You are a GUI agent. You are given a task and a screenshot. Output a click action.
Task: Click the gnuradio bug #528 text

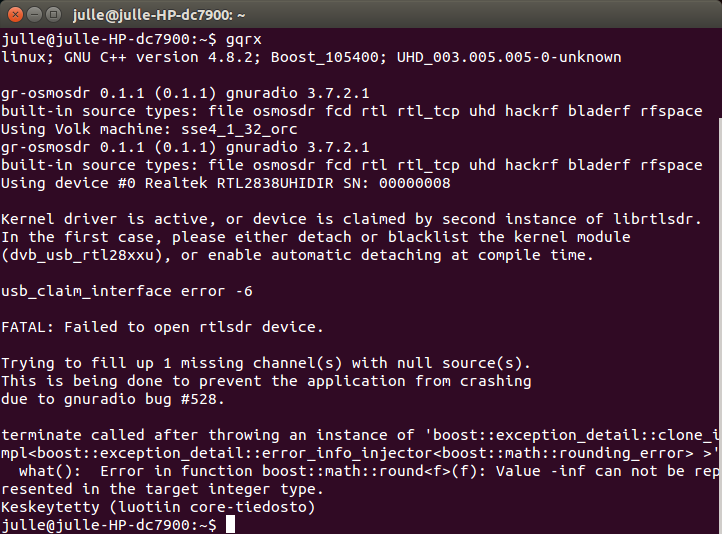(x=140, y=399)
